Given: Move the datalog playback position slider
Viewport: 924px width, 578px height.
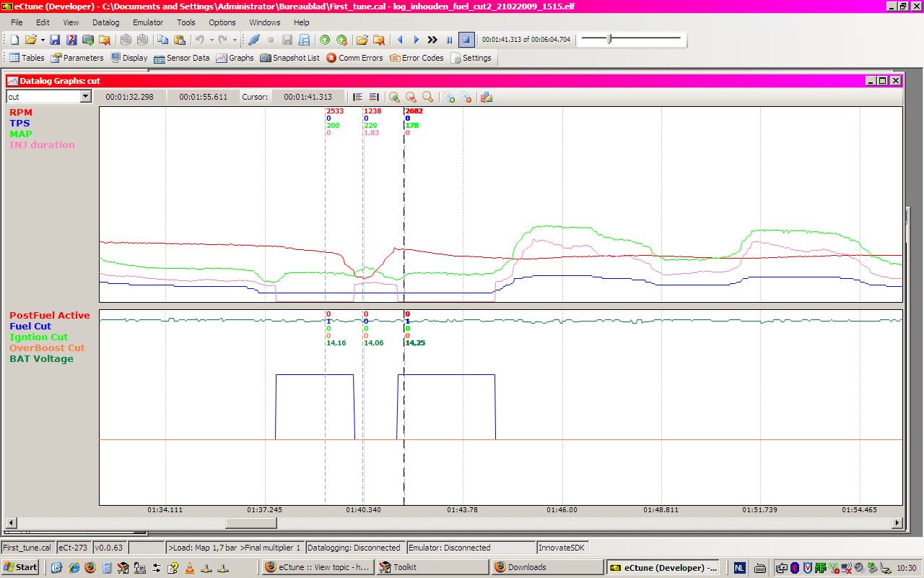Looking at the screenshot, I should 610,39.
